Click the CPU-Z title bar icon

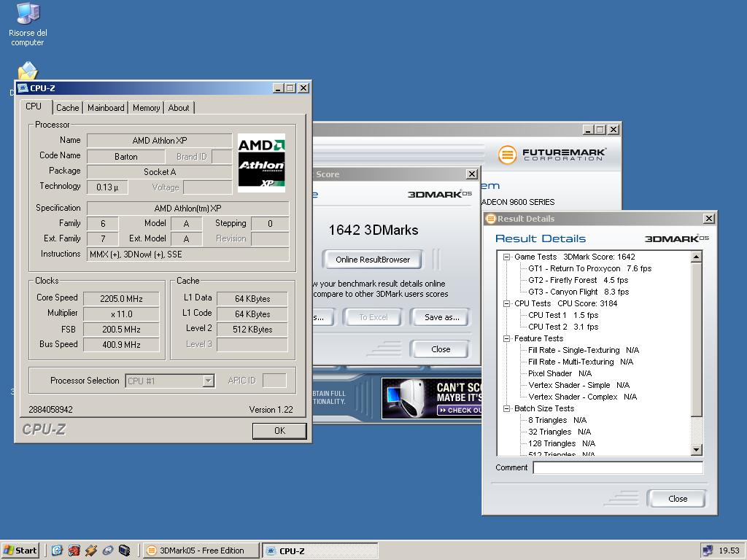[23, 88]
